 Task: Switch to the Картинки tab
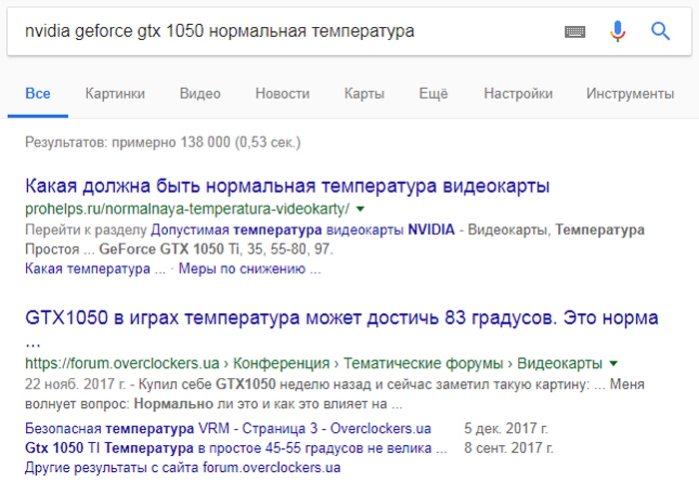(x=115, y=94)
